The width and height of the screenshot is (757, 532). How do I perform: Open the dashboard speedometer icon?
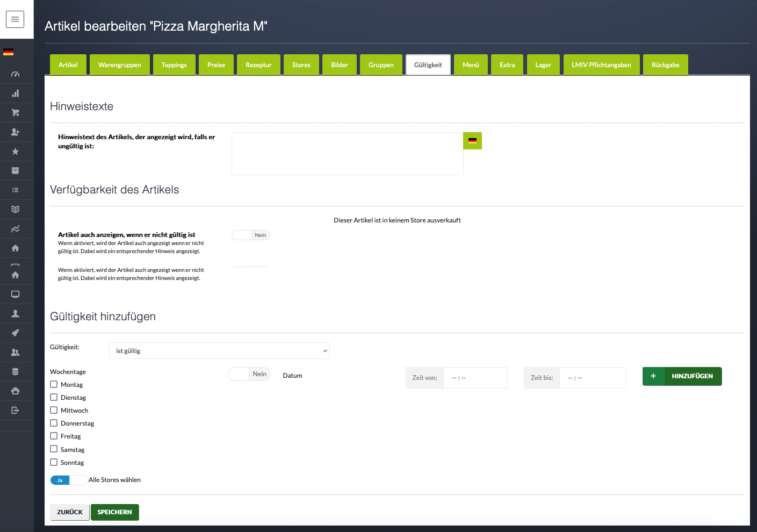coord(15,74)
